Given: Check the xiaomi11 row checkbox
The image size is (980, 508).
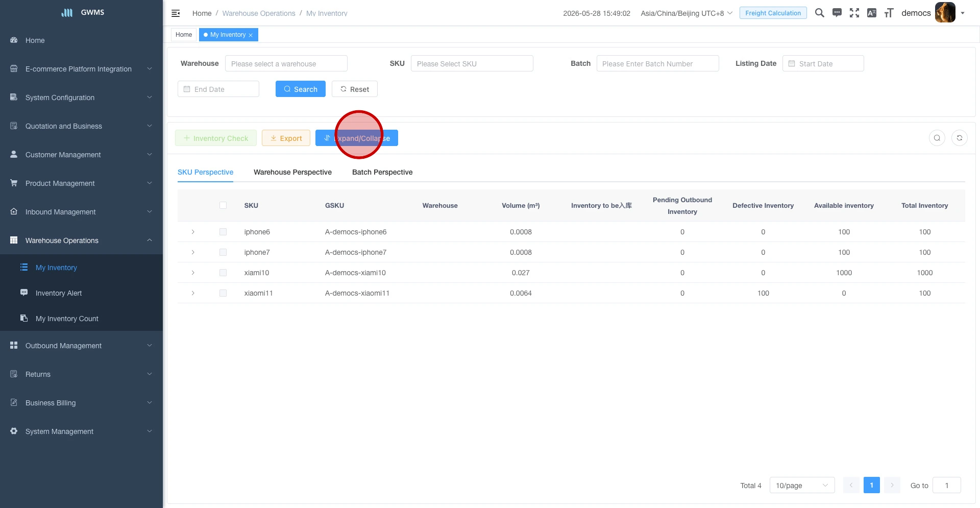Looking at the screenshot, I should click(223, 293).
